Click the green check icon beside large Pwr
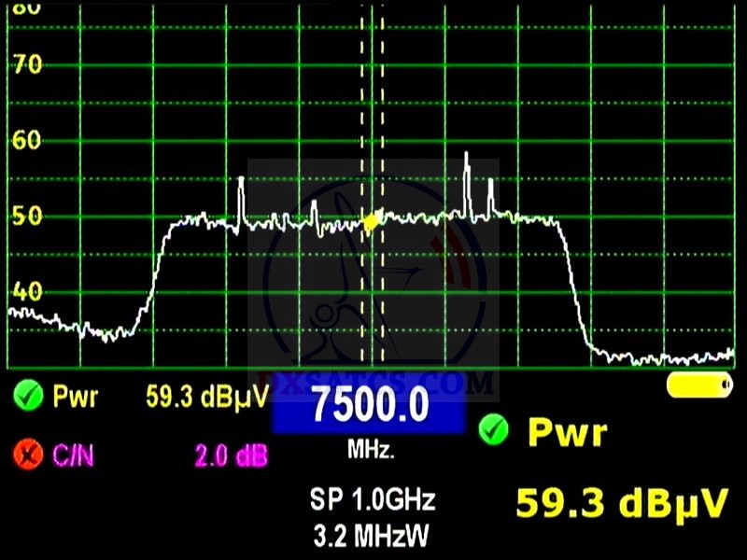The image size is (747, 560). point(493,430)
